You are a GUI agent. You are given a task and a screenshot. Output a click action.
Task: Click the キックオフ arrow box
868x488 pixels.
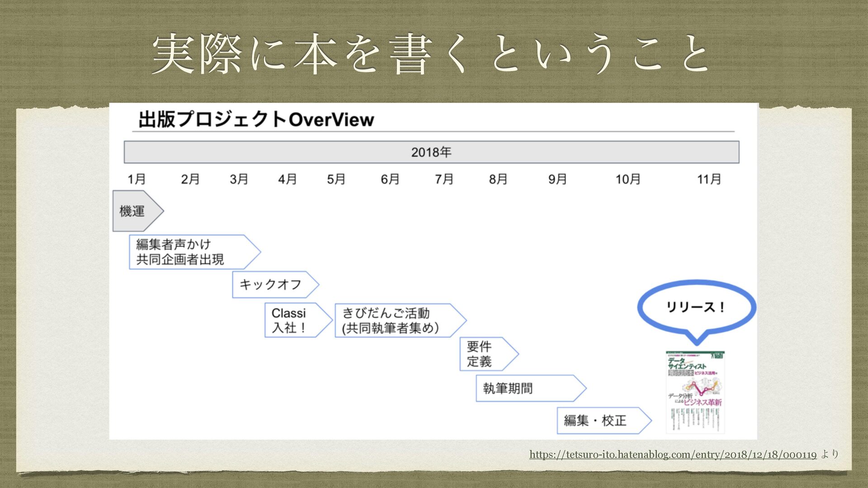point(271,285)
